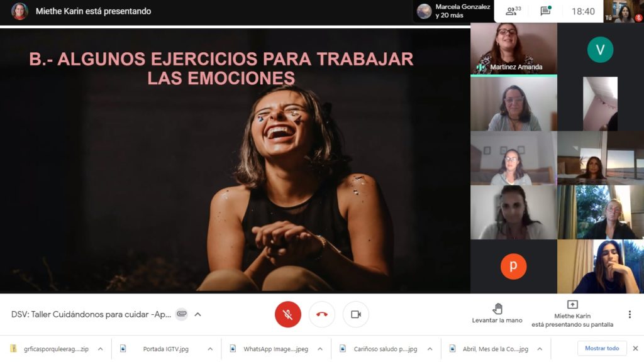Select the participant tile with green V avatar
Viewport: 644px width, 362px height.
(x=600, y=50)
